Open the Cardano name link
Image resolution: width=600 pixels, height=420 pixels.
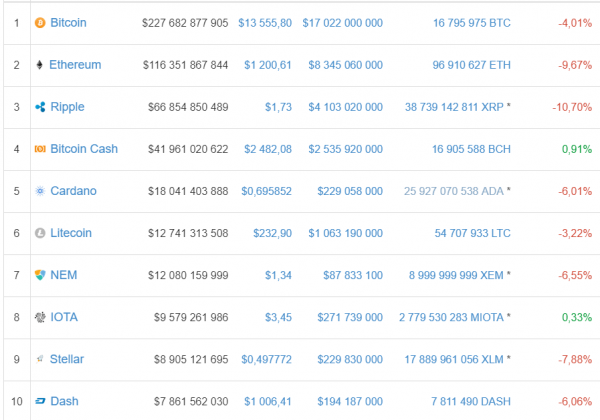[73, 191]
